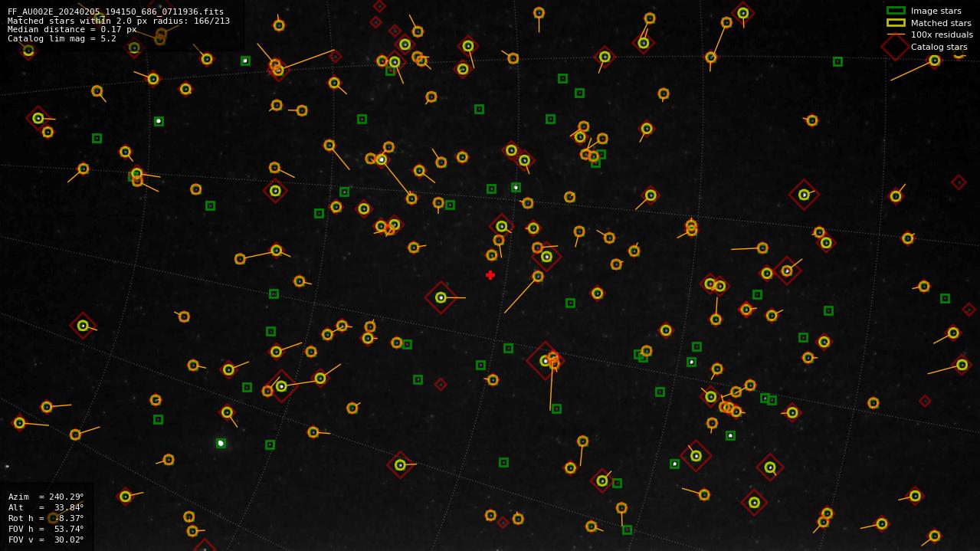The height and width of the screenshot is (551, 980).
Task: Click the FF_AU002E_20240205 .fits file name text
Action: (x=116, y=11)
